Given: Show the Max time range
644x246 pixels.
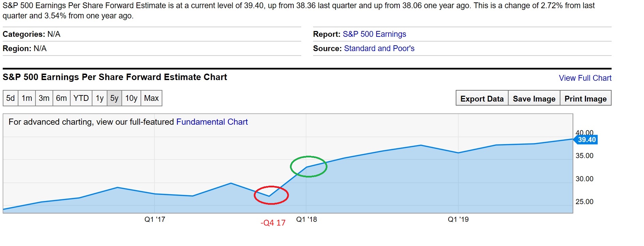Looking at the screenshot, I should (151, 98).
